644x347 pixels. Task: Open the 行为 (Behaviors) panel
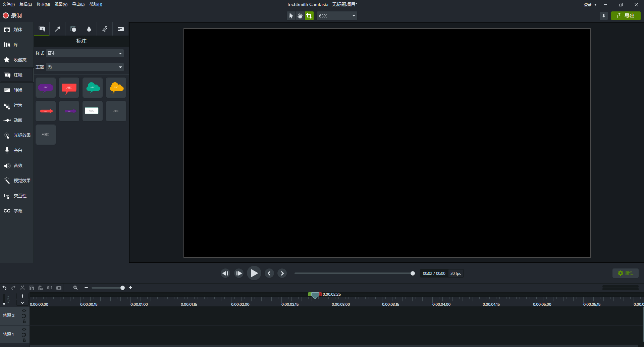(17, 105)
